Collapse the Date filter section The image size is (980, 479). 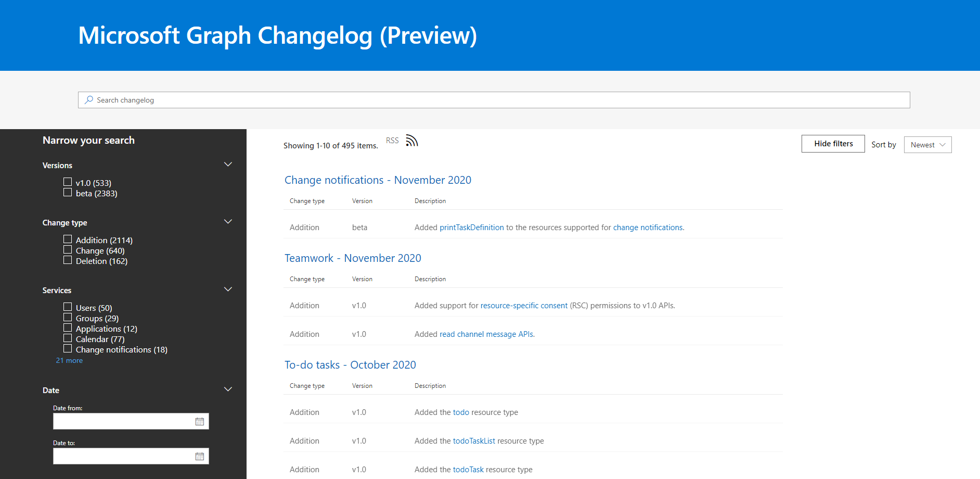coord(228,389)
